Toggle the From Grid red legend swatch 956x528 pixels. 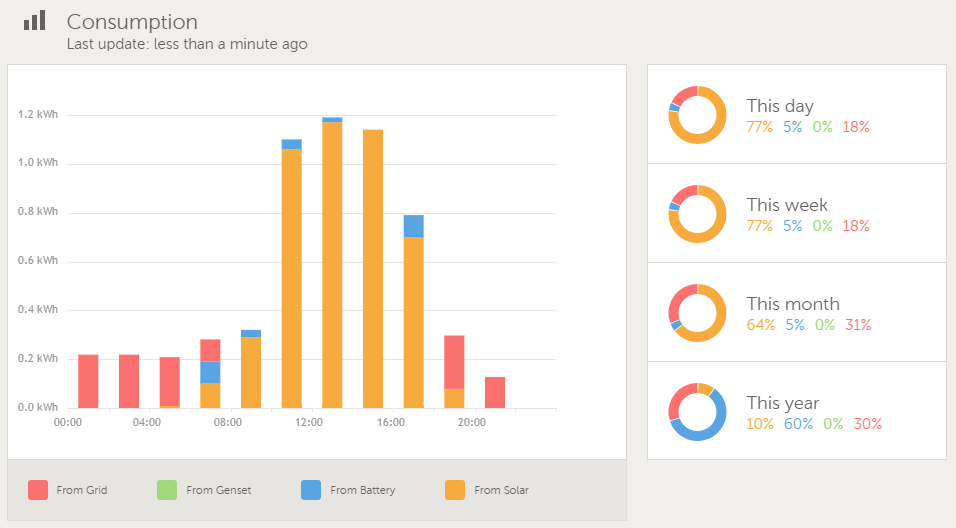coord(38,490)
